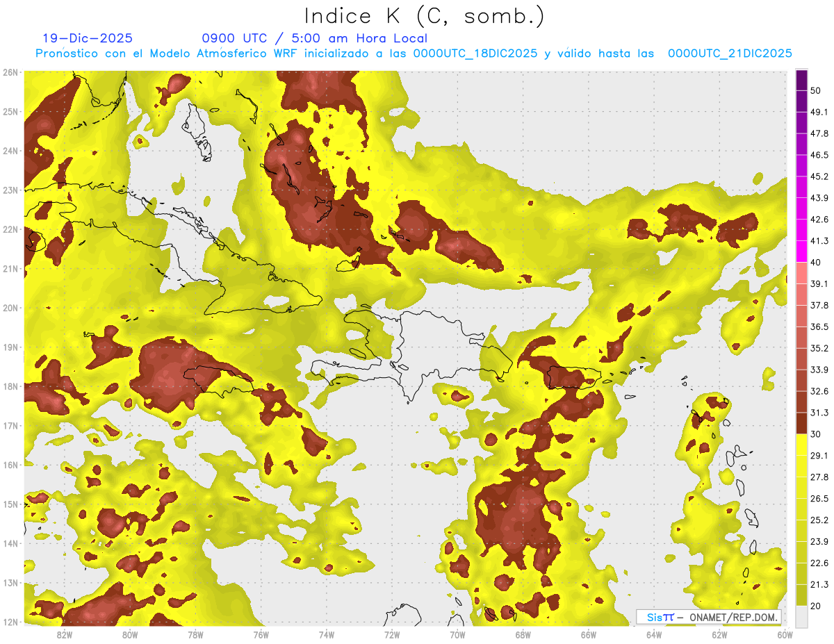The height and width of the screenshot is (644, 834).
Task: Click the colorbar value 40
Action: [x=816, y=262]
